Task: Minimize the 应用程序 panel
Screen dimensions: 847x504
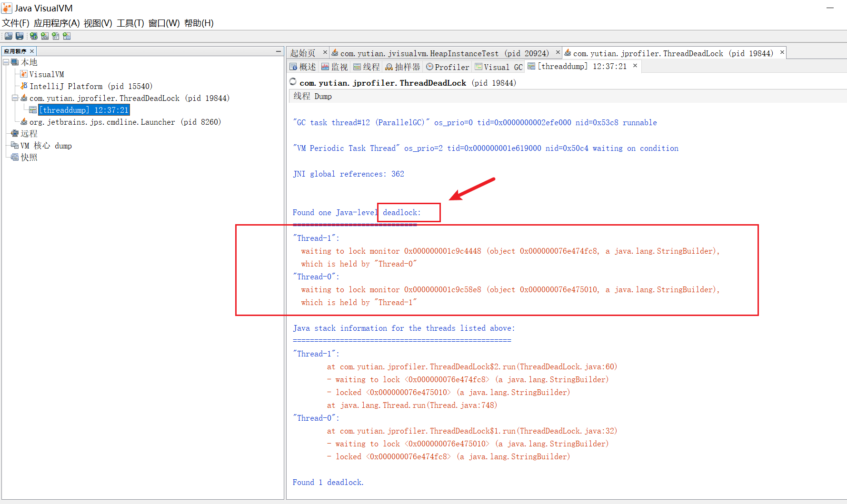Action: (x=279, y=51)
